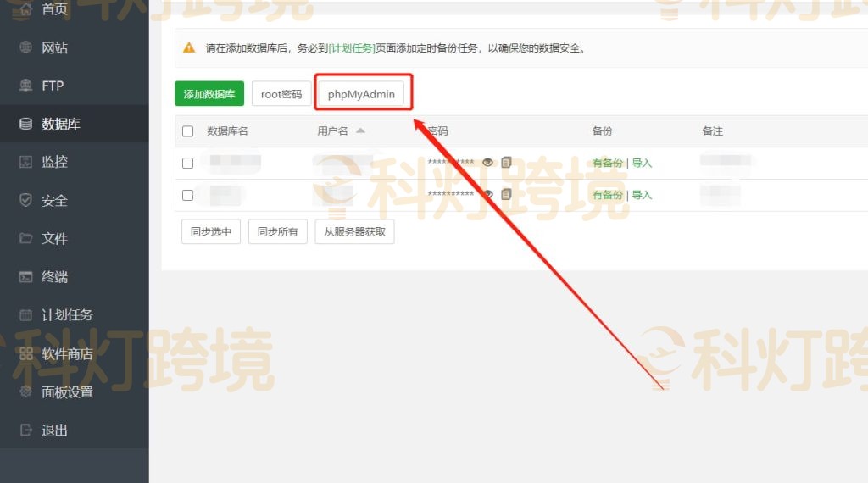This screenshot has width=868, height=483.
Task: Copy password of second database row
Action: 506,195
